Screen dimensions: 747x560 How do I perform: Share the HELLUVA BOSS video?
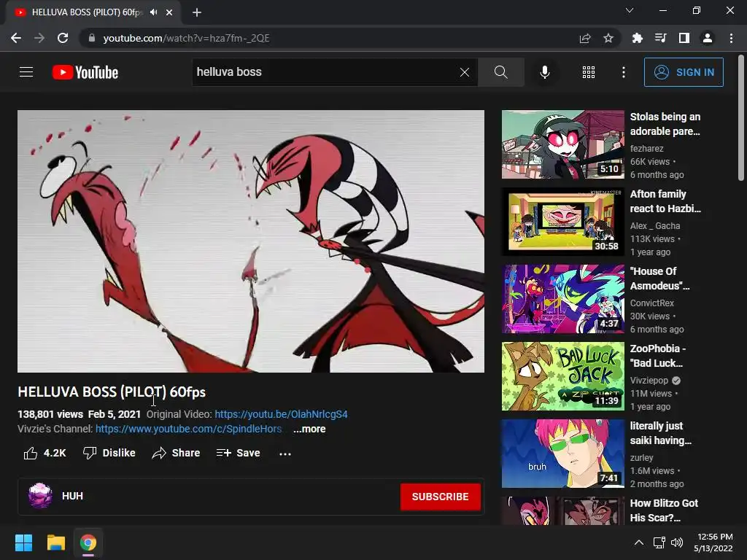[x=176, y=453]
